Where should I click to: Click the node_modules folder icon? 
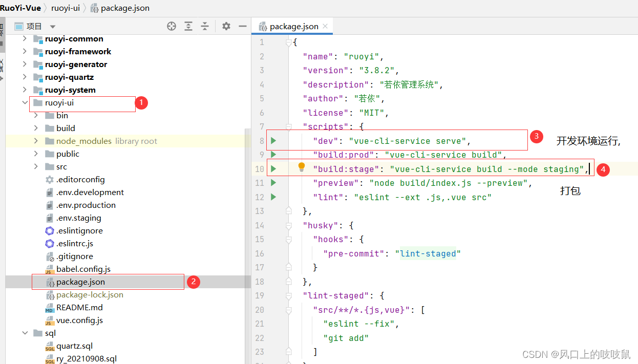tap(49, 141)
